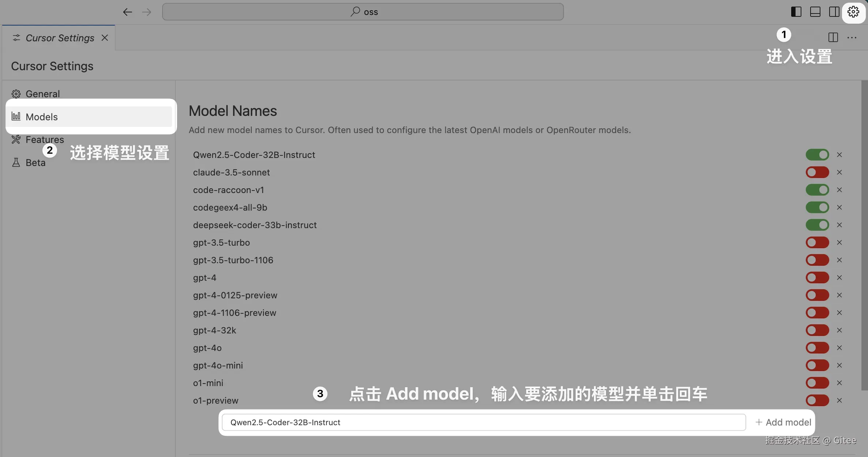The image size is (868, 457).
Task: Open settings with the gear icon
Action: 853,12
